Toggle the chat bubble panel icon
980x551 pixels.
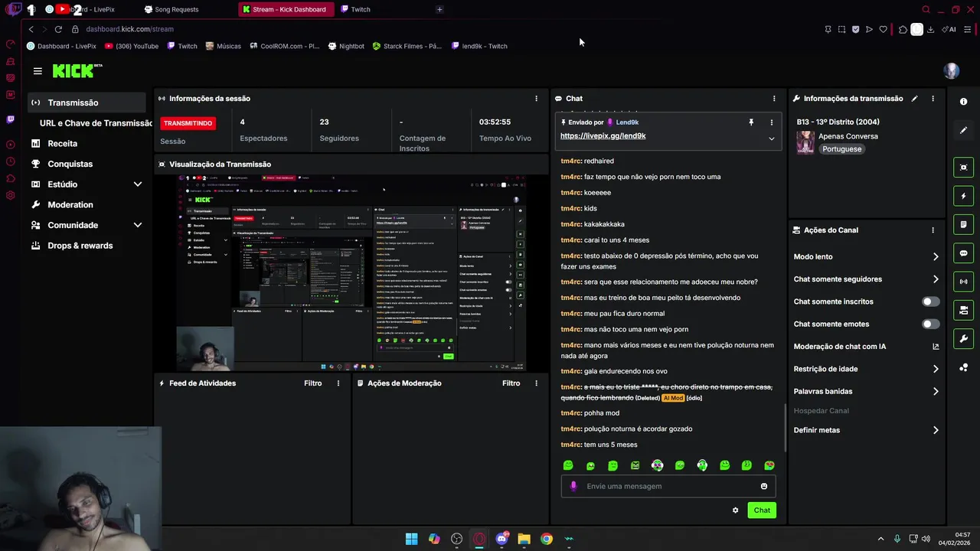963,253
